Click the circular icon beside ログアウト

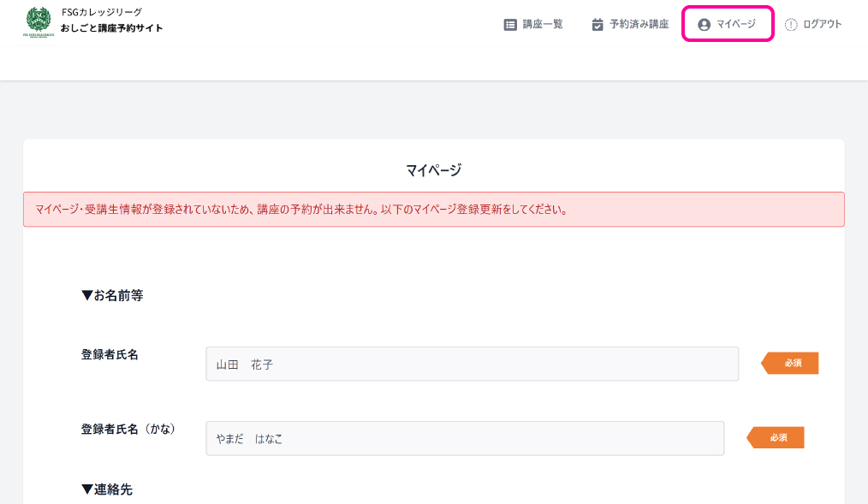(791, 25)
